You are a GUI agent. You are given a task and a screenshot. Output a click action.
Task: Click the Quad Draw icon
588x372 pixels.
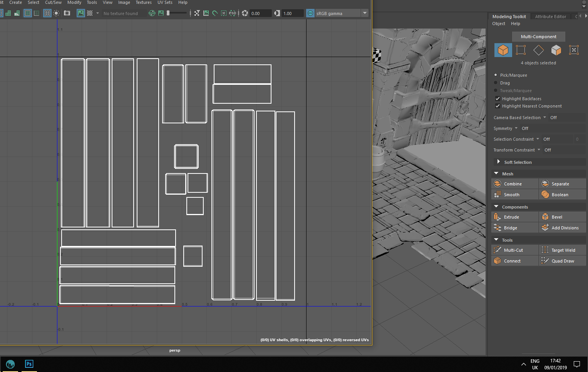coord(545,261)
